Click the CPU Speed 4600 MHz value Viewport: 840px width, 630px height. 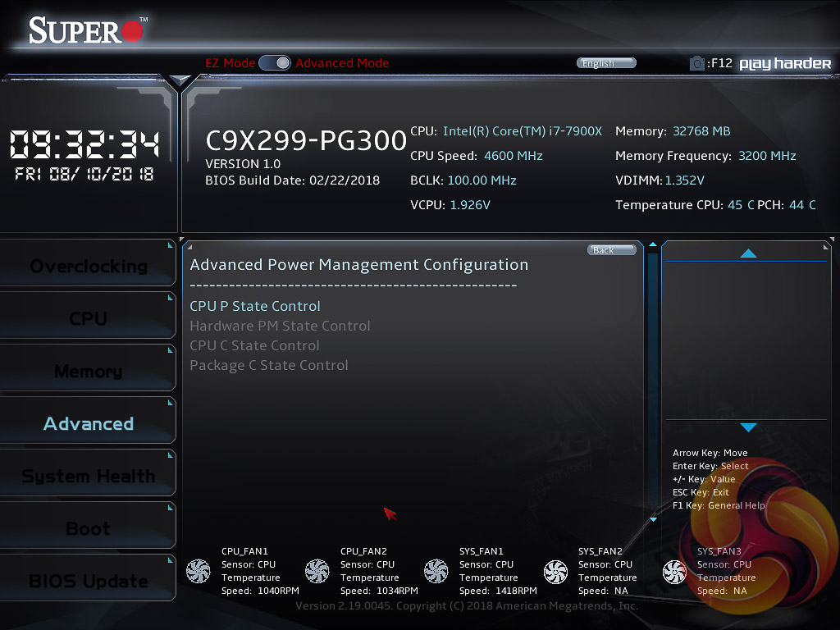click(x=514, y=156)
